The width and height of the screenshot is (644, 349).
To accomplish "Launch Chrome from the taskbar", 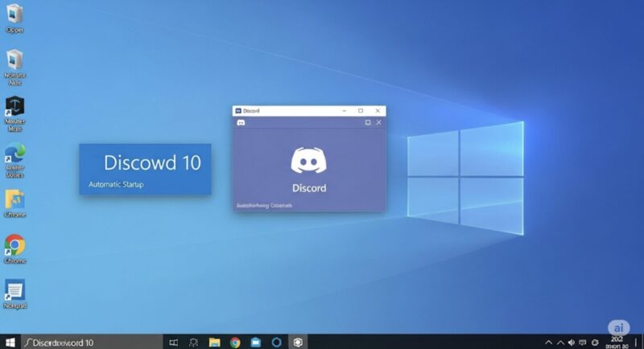I will 235,343.
